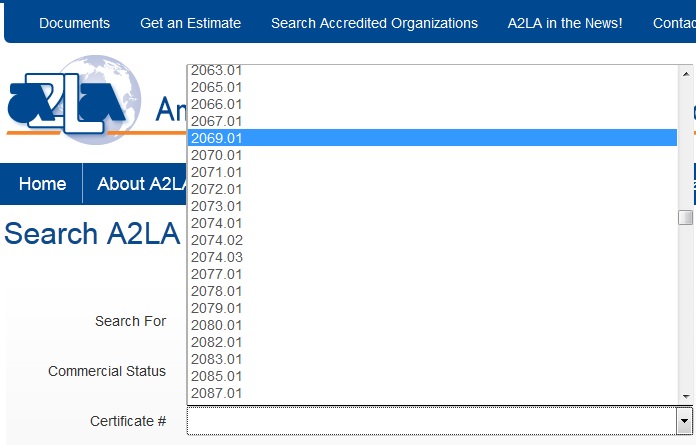
Task: Go to Get an Estimate
Action: [190, 23]
